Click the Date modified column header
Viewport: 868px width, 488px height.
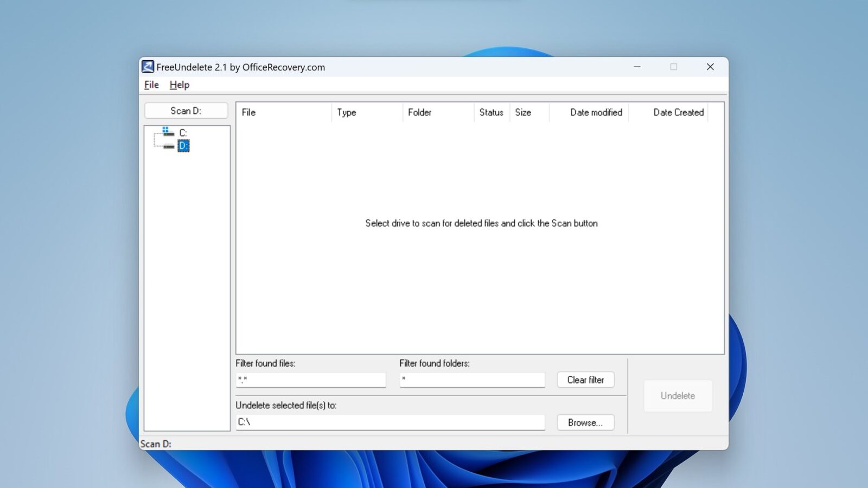tap(596, 112)
